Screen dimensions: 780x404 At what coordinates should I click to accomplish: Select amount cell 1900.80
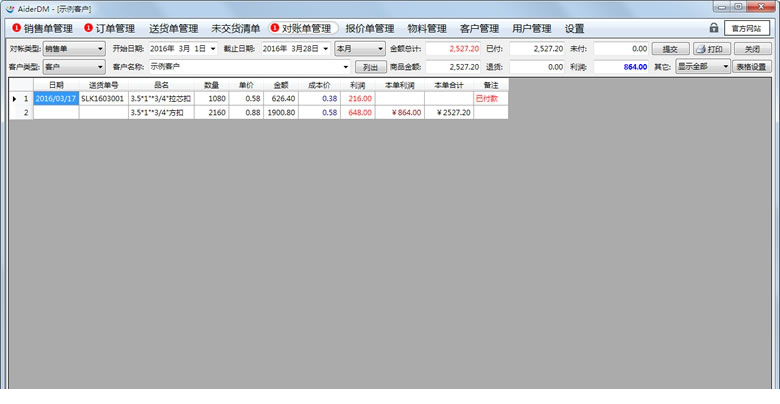pos(281,112)
